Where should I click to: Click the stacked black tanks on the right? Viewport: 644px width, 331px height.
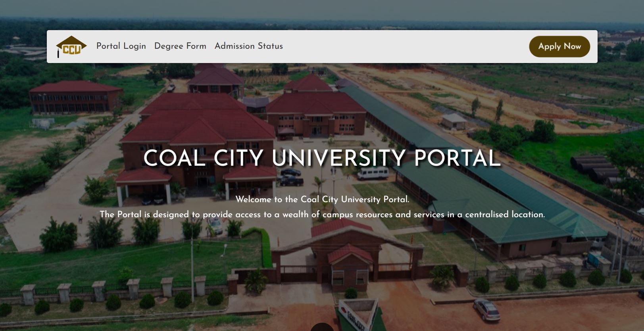pos(595,168)
